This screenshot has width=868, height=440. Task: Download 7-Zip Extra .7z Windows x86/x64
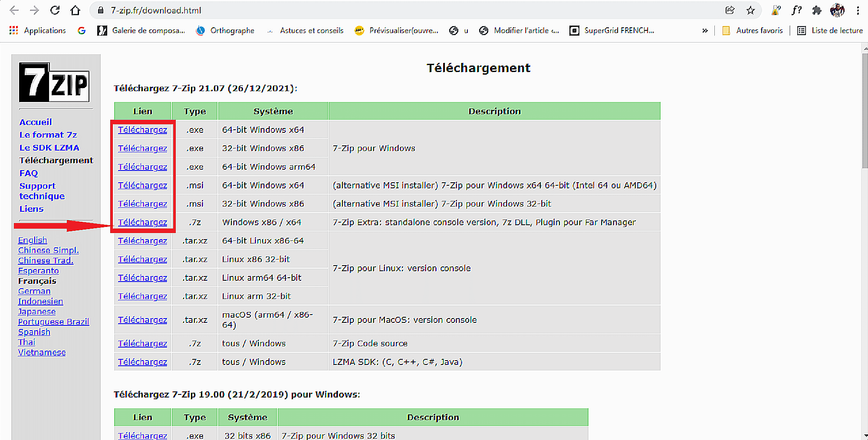click(142, 222)
